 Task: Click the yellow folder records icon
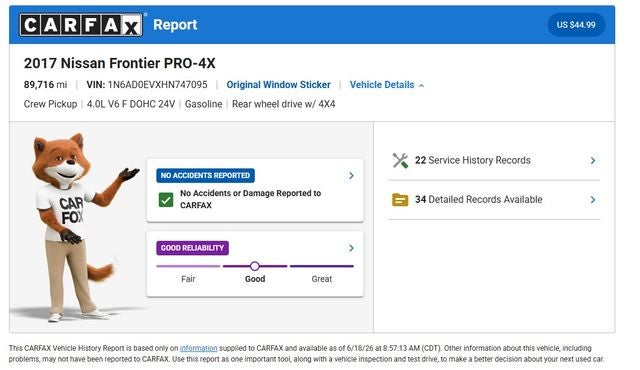(400, 200)
